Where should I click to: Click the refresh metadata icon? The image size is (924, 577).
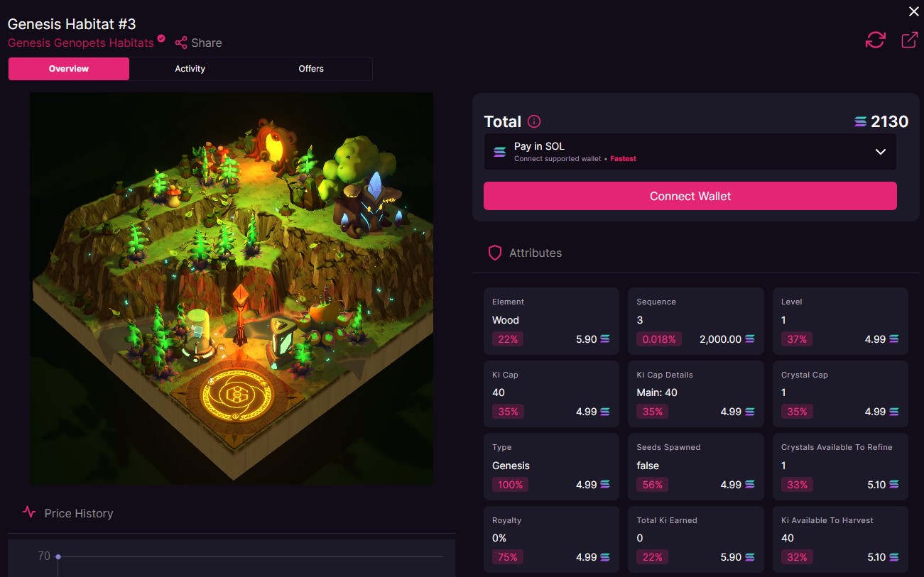click(x=875, y=40)
